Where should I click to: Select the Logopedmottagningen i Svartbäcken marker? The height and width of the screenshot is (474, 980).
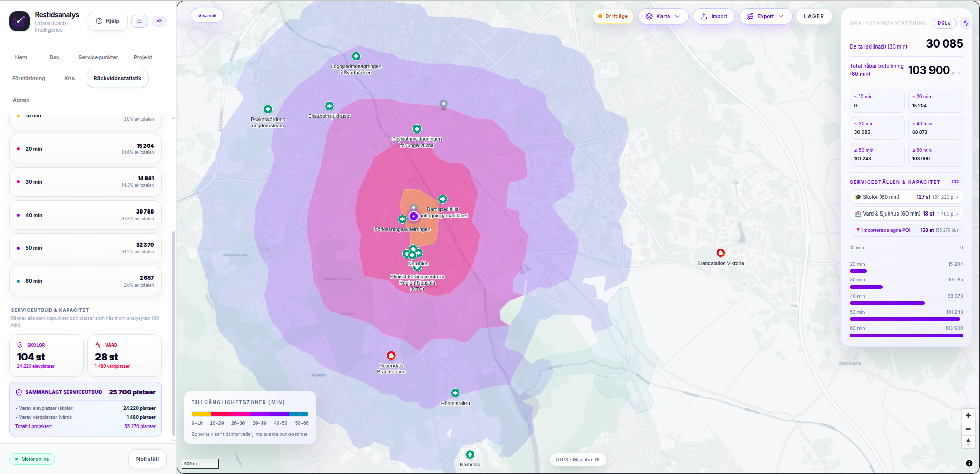356,56
